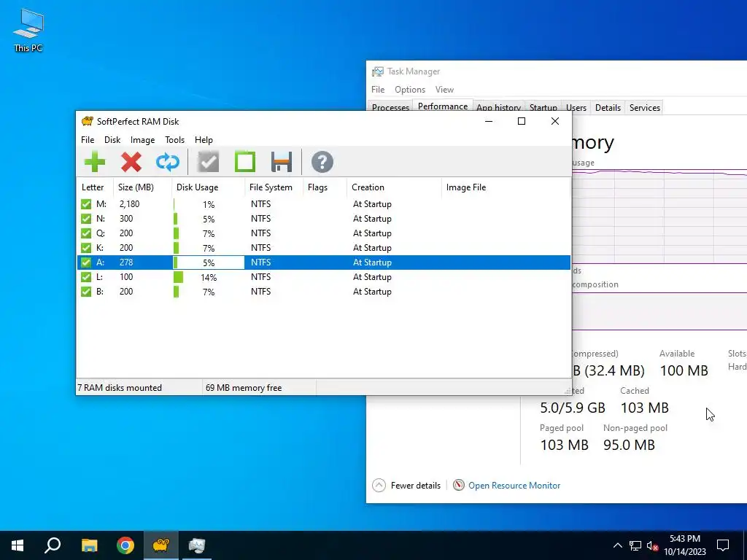
Task: Click SoftPerfect RAM Disk taskbar icon
Action: [161, 545]
